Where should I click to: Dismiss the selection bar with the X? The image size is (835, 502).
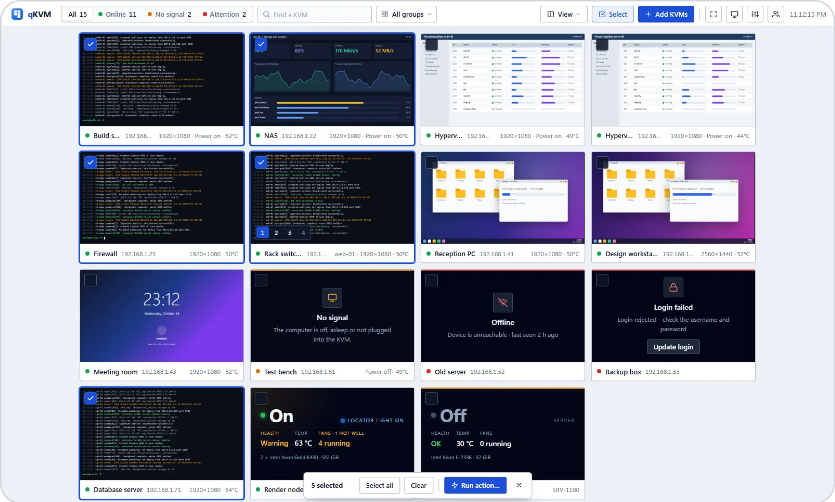pos(519,485)
